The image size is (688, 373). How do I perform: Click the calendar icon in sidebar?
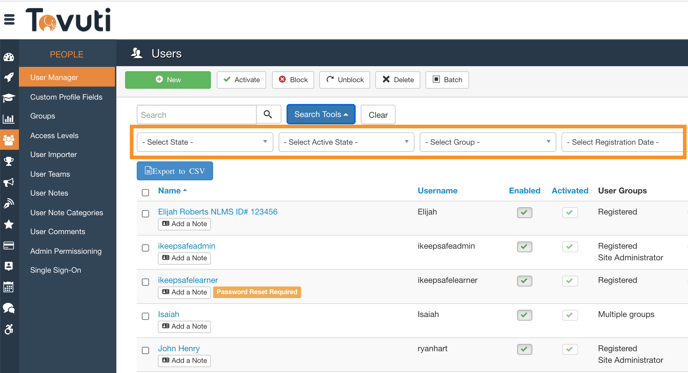pyautogui.click(x=9, y=287)
